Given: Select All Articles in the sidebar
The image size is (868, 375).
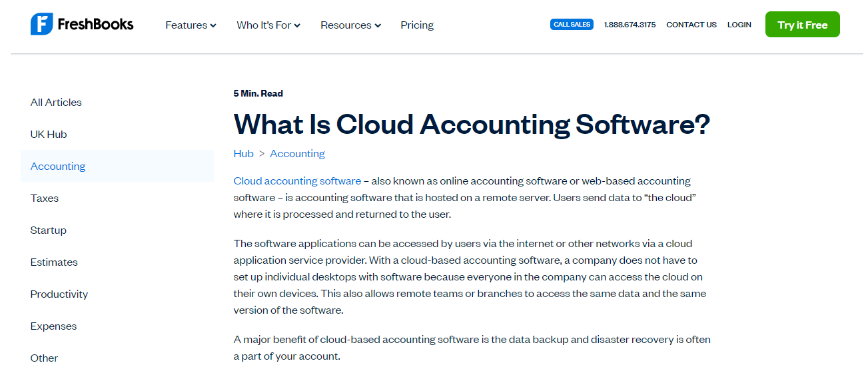Looking at the screenshot, I should 56,103.
